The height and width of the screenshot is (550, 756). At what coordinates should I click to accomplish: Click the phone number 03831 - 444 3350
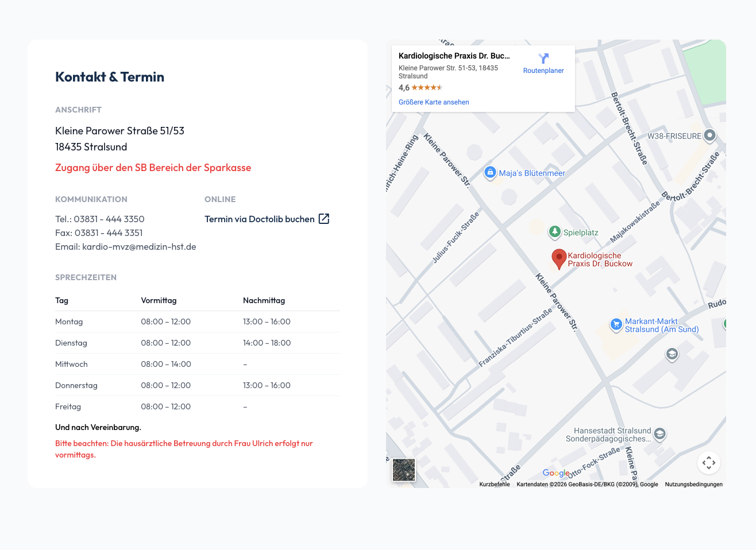[109, 219]
